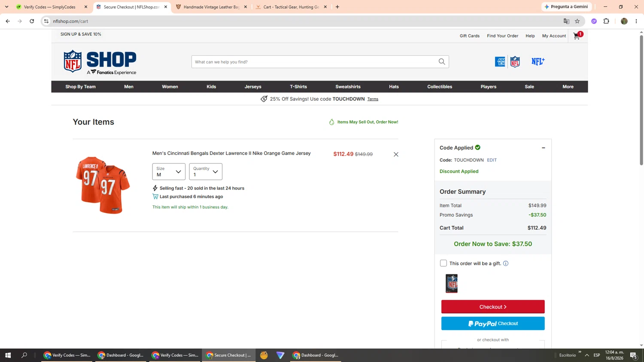This screenshot has width=644, height=362.
Task: Open the My Account link
Action: coord(554,36)
